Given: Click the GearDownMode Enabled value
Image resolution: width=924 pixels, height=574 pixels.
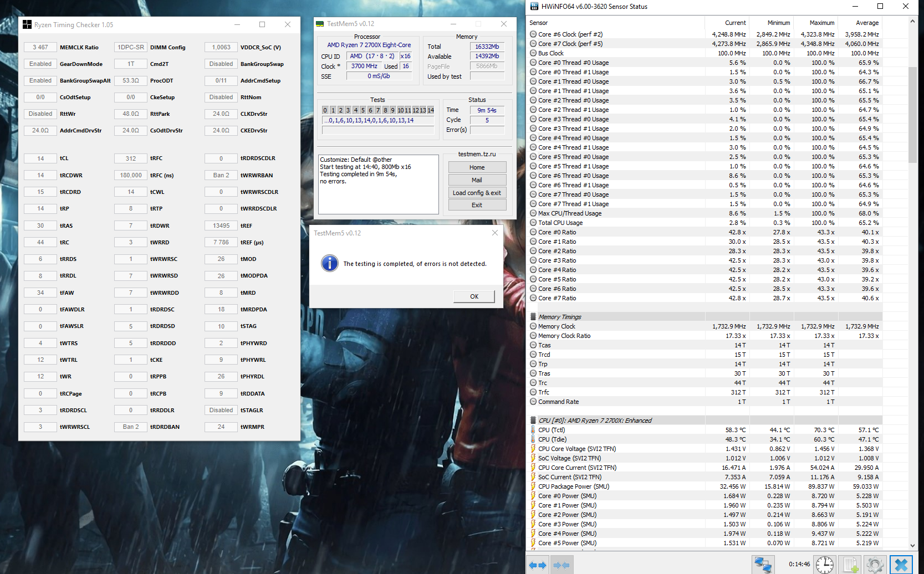Looking at the screenshot, I should point(40,64).
